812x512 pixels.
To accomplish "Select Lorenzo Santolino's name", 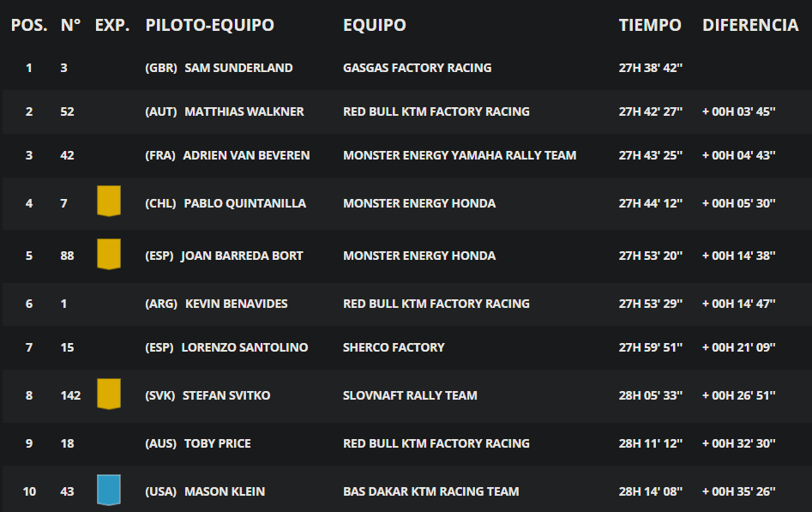I will (x=244, y=347).
